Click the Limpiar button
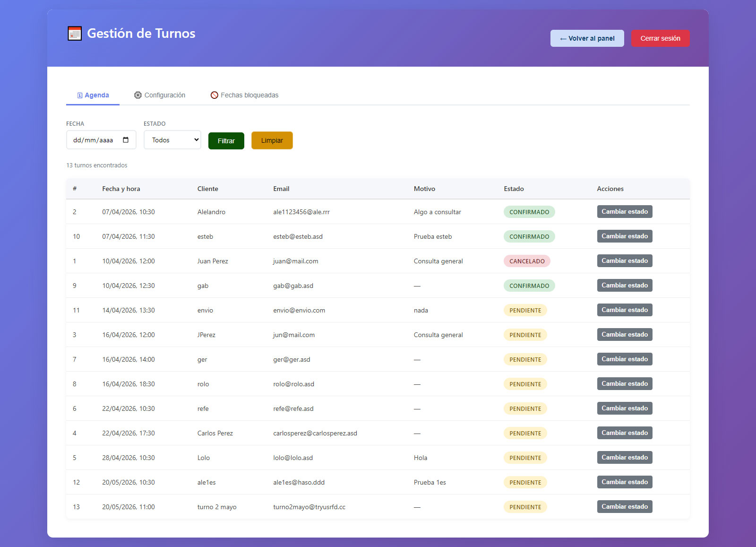The image size is (756, 547). pyautogui.click(x=272, y=140)
